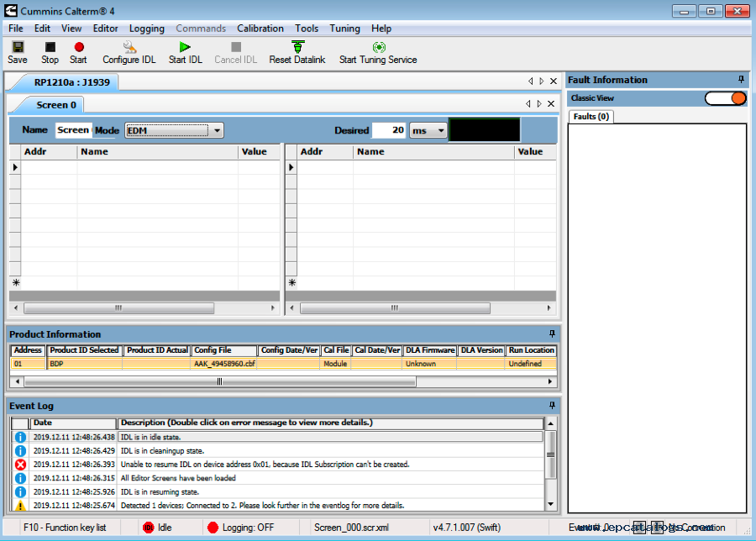The width and height of the screenshot is (756, 541).
Task: Click the Event Log Date column header
Action: (x=74, y=423)
